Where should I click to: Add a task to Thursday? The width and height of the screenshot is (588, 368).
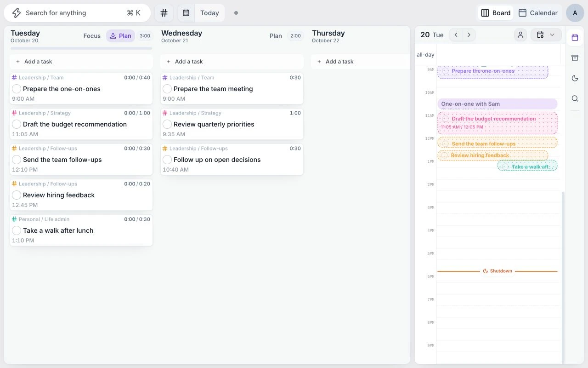tap(360, 62)
